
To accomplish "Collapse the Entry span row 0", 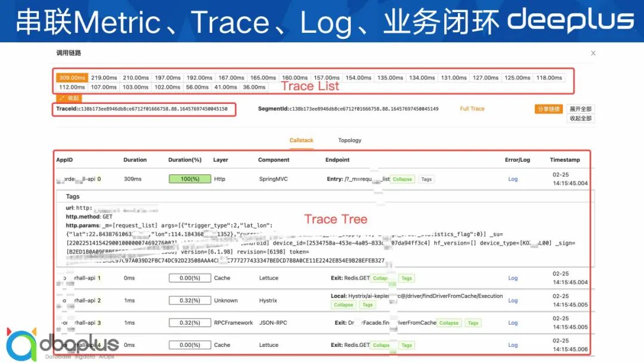I will click(x=402, y=179).
